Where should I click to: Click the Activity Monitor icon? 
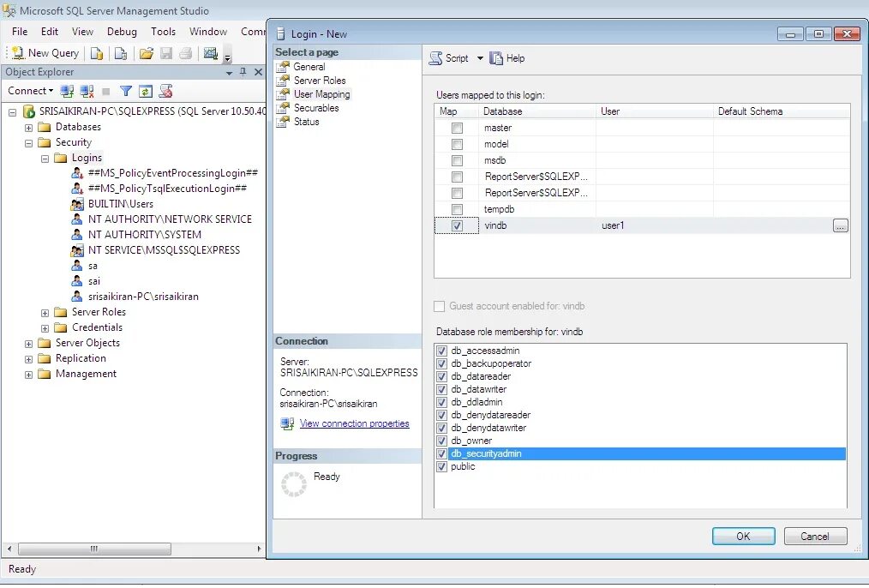click(211, 53)
